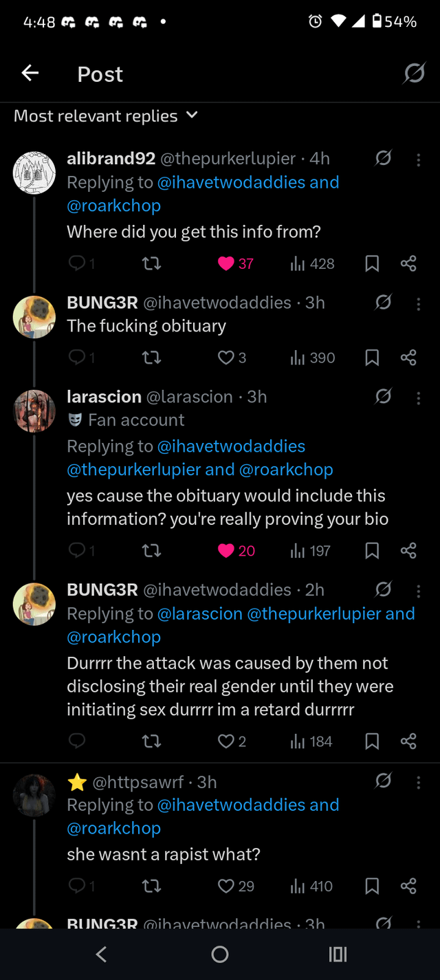View analytics for the reply with 184 views
Viewport: 440px width, 980px height.
coord(311,741)
